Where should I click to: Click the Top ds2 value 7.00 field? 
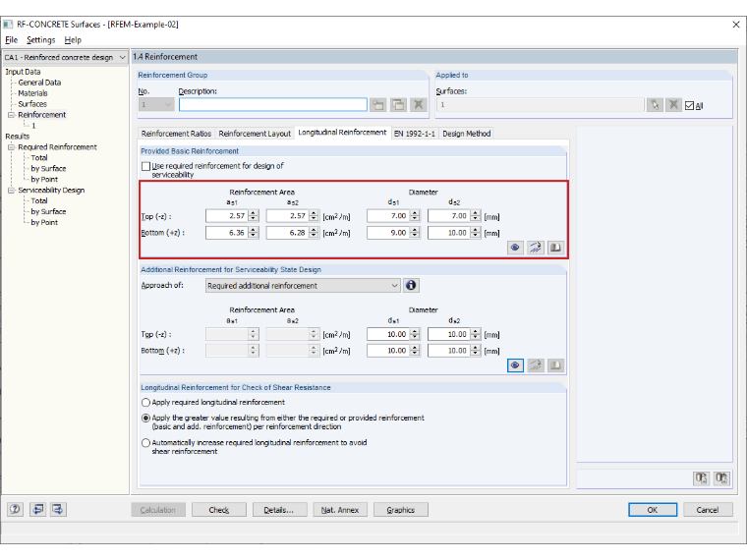[x=449, y=216]
